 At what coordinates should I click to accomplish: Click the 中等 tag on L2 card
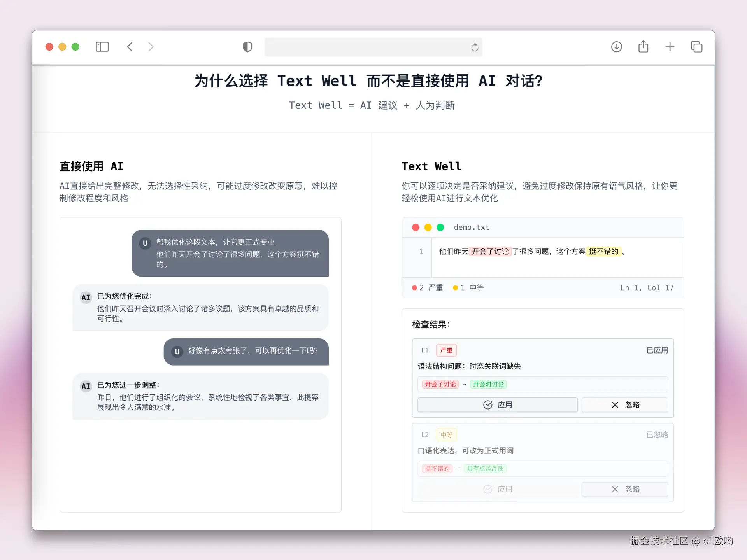446,435
